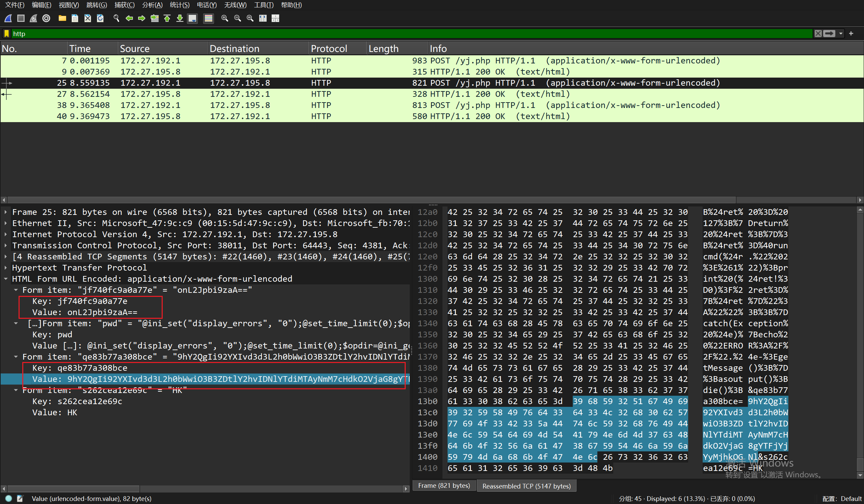Viewport: 864px width, 504px height.
Task: Start capture with the shark fin icon
Action: 8,18
